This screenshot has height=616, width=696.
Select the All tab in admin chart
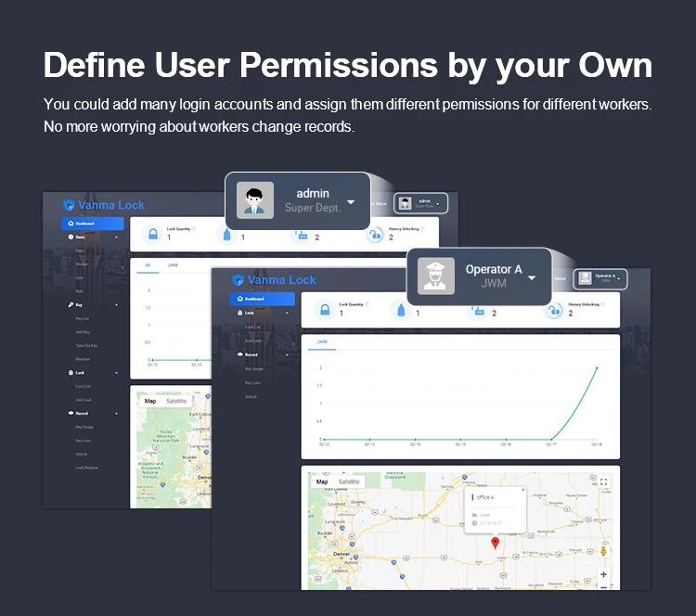pos(148,265)
